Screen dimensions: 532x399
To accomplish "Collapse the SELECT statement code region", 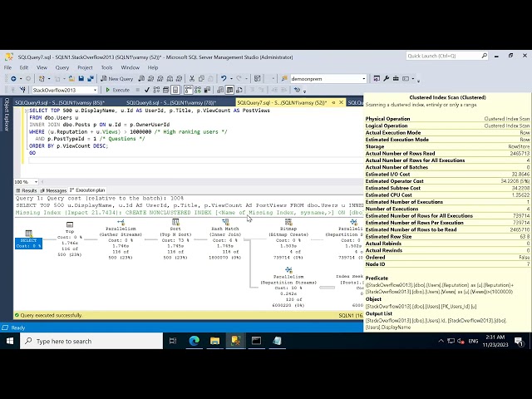I will click(x=27, y=111).
